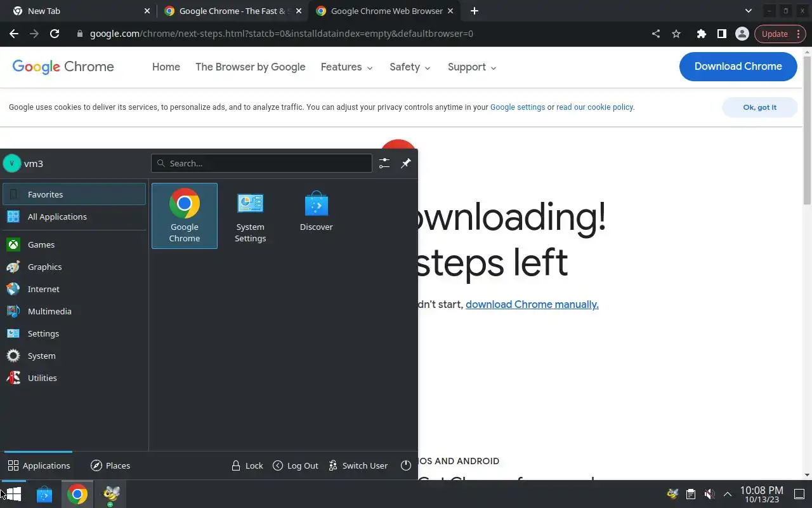This screenshot has height=508, width=812.
Task: Open Discover store from the taskbar
Action: (x=44, y=494)
